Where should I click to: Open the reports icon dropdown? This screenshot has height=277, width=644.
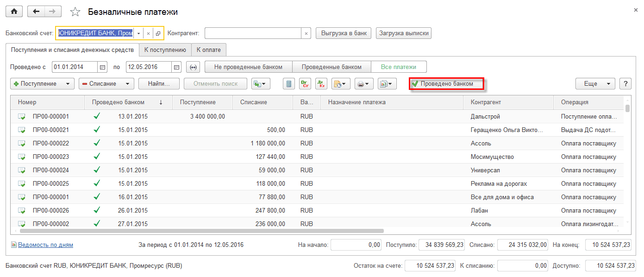[387, 84]
